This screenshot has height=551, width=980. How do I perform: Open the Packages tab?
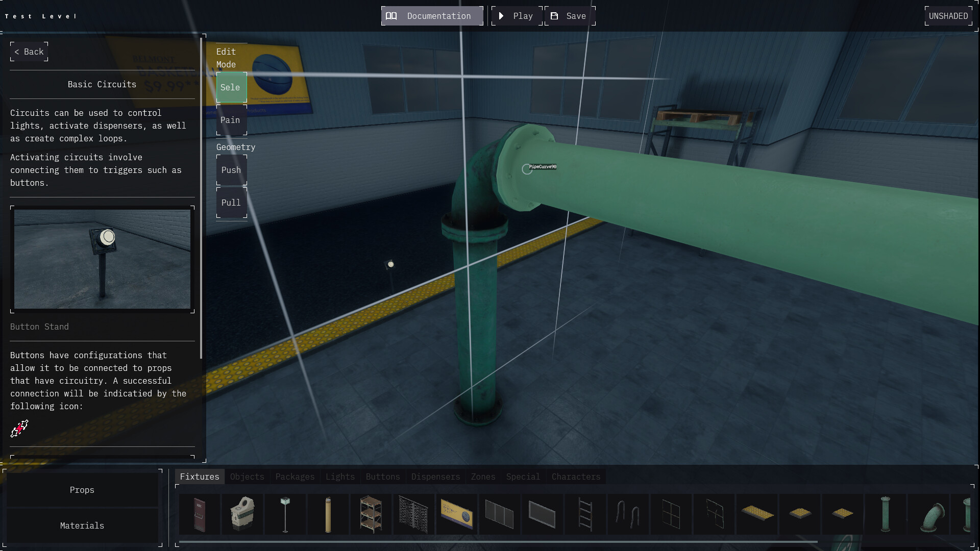pos(295,477)
